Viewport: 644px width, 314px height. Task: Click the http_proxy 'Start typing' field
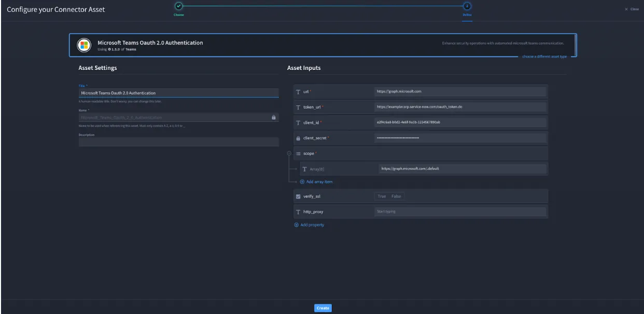point(460,212)
